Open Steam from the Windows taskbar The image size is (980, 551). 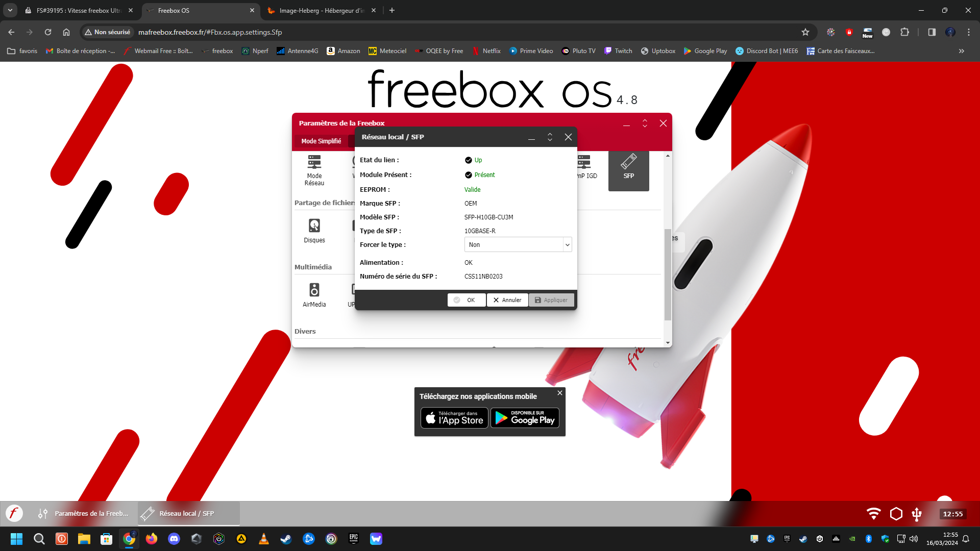click(286, 539)
